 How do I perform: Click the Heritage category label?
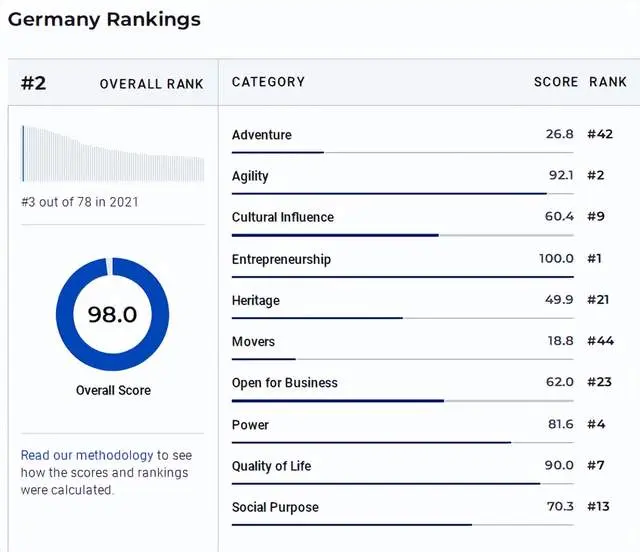click(256, 300)
